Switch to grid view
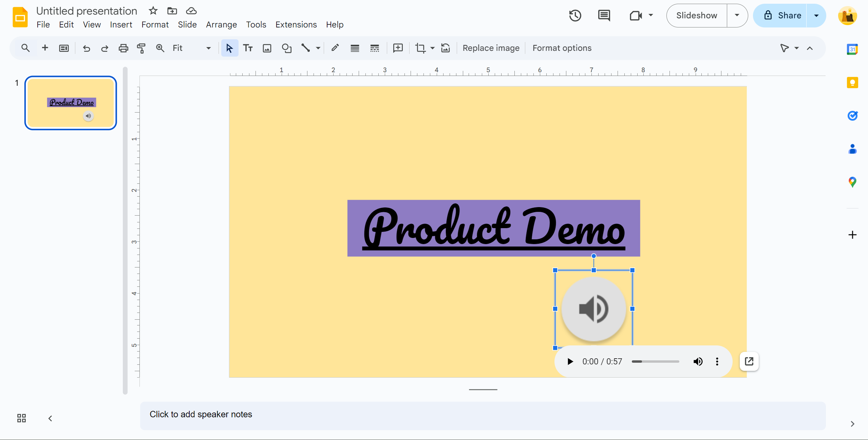This screenshot has height=440, width=868. click(21, 418)
